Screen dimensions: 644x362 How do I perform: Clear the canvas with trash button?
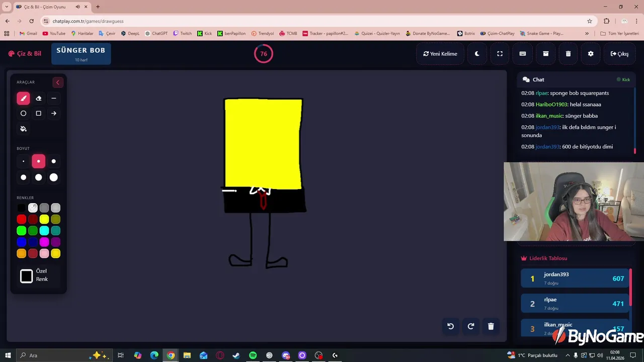coord(491,326)
